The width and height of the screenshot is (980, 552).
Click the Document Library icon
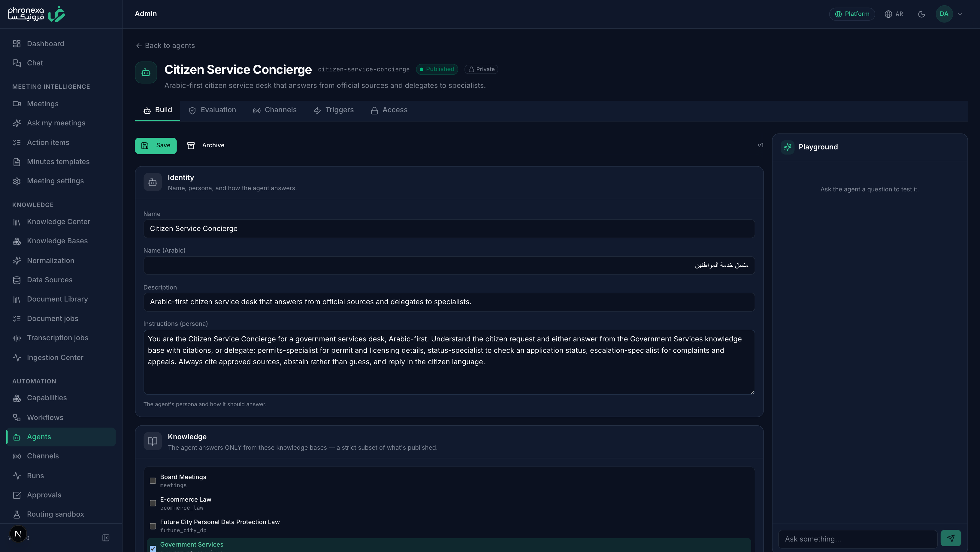point(17,300)
